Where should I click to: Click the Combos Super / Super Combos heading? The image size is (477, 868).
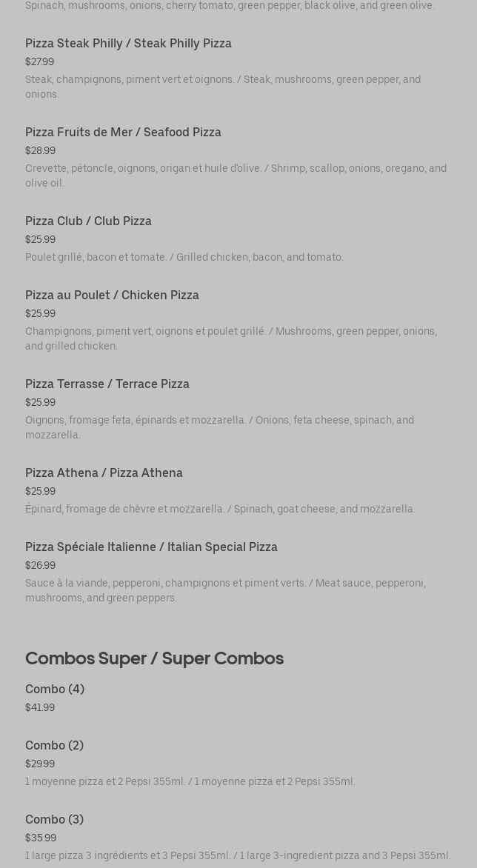[154, 658]
